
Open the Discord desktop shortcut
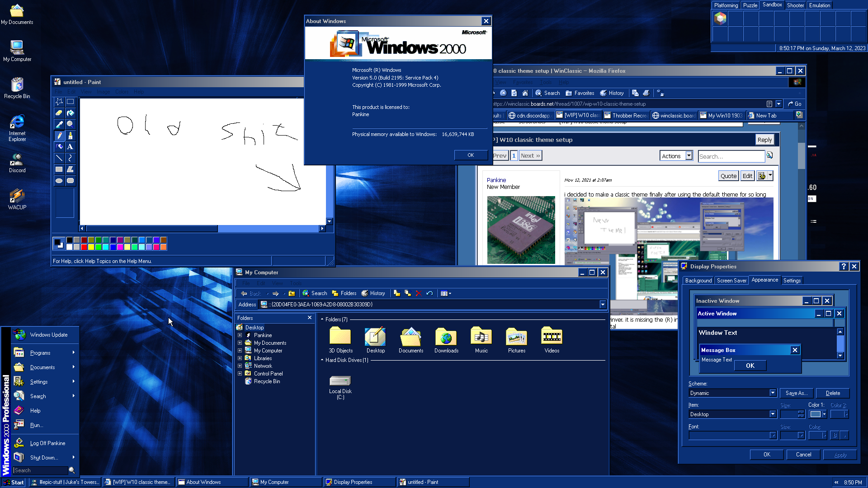pos(17,163)
